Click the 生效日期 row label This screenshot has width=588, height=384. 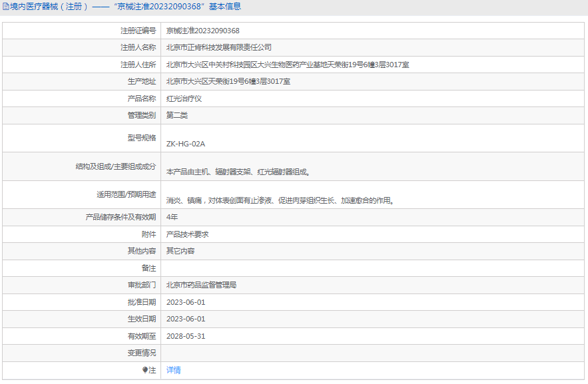point(142,319)
